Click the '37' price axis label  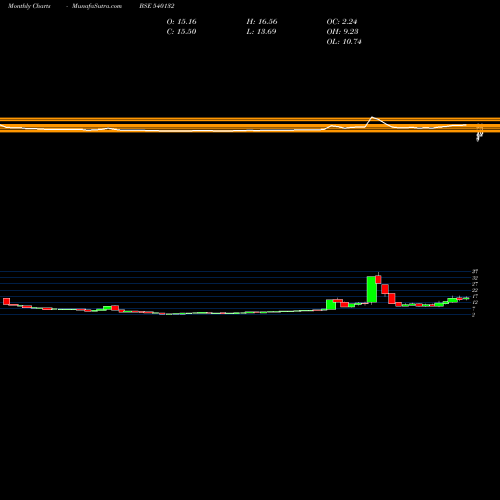[475, 272]
